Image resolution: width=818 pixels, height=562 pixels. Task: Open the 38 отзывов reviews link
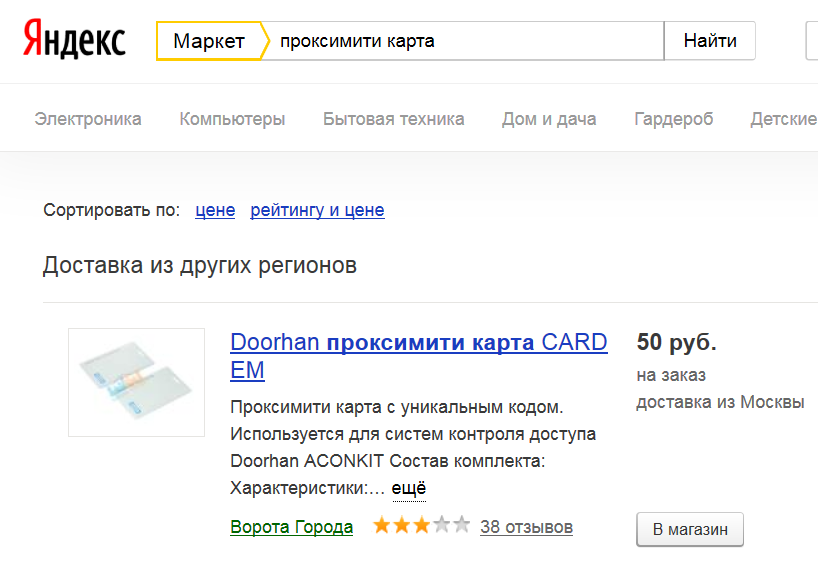pyautogui.click(x=526, y=527)
